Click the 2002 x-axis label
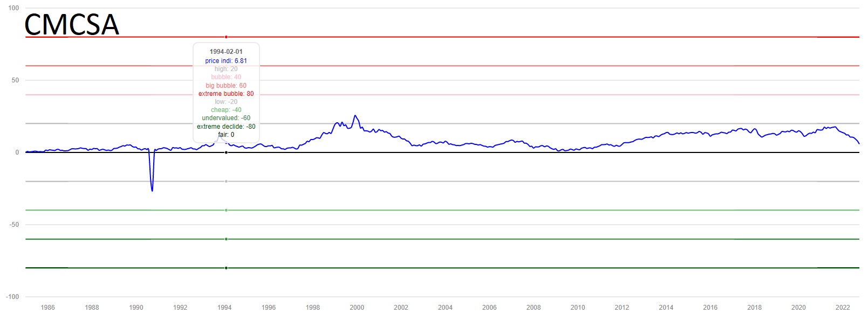868x327 pixels. pyautogui.click(x=401, y=308)
